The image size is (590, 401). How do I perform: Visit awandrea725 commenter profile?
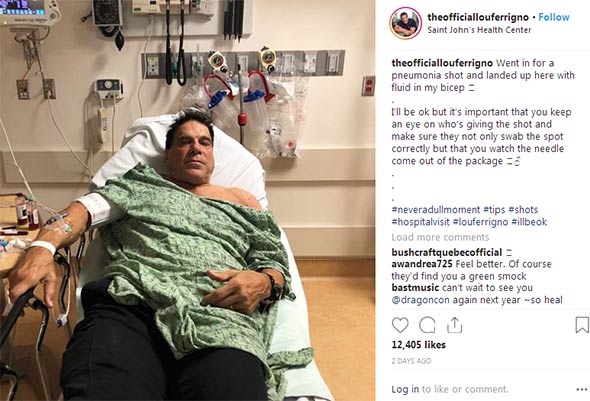pyautogui.click(x=422, y=264)
